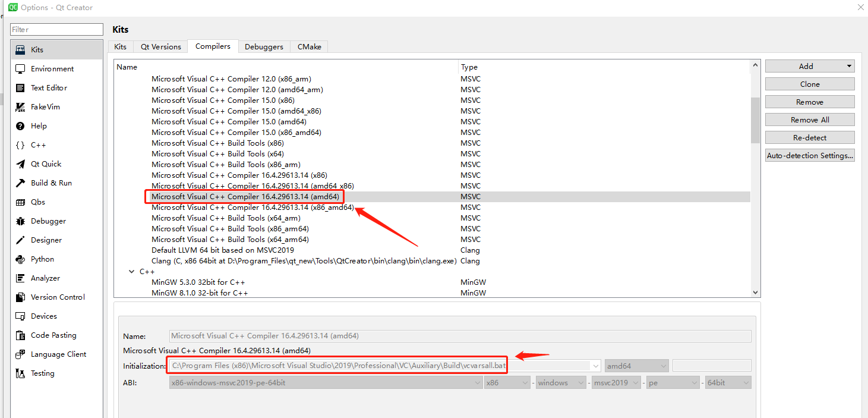Select MinGW 5.3.0 32bit for C++
Viewport: 868px width, 418px height.
coord(432,282)
